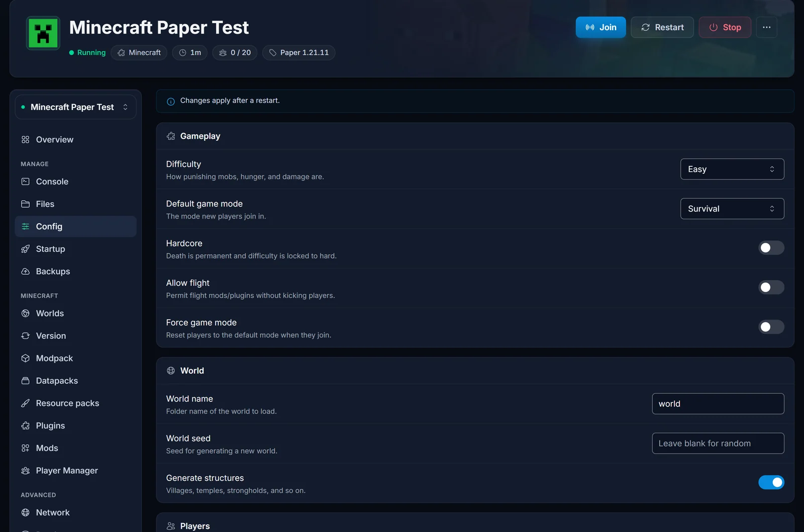The width and height of the screenshot is (804, 532).
Task: Click the Minecraft game type badge
Action: tap(139, 53)
